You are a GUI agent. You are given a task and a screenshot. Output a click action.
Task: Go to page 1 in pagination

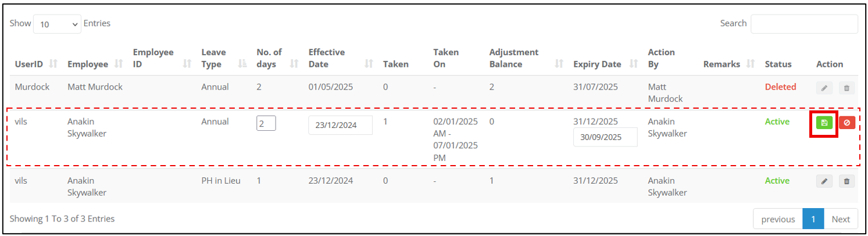(x=813, y=219)
